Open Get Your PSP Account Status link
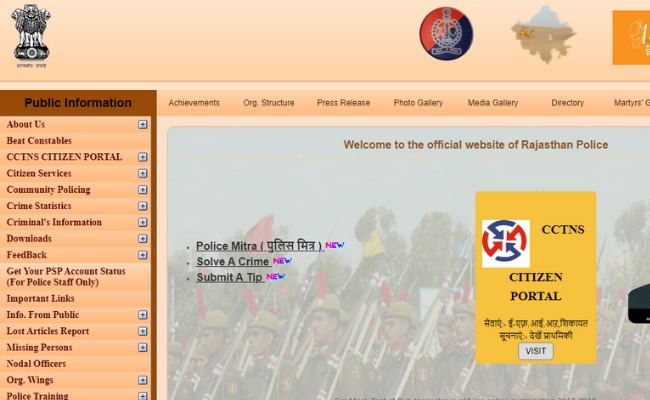The height and width of the screenshot is (400, 650). click(x=66, y=276)
